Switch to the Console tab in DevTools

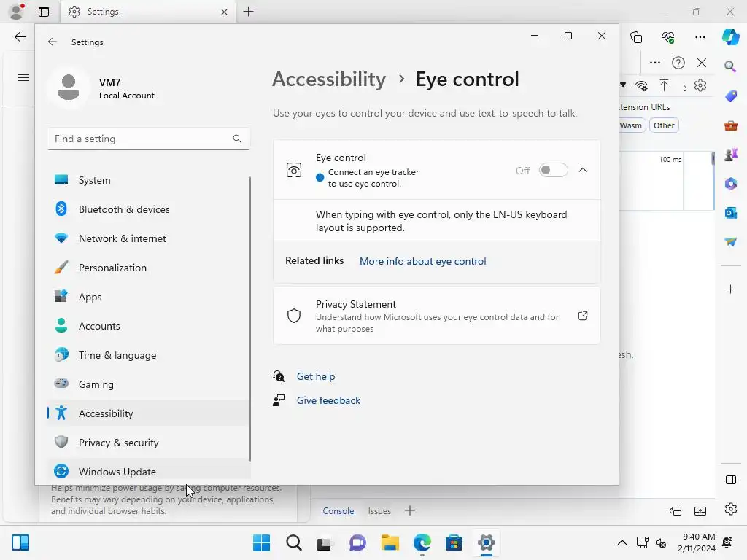click(338, 511)
